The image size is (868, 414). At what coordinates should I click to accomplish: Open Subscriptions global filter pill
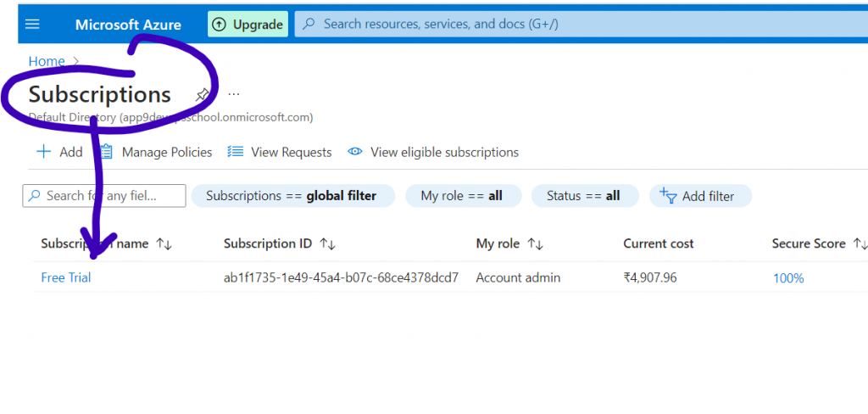pyautogui.click(x=292, y=196)
